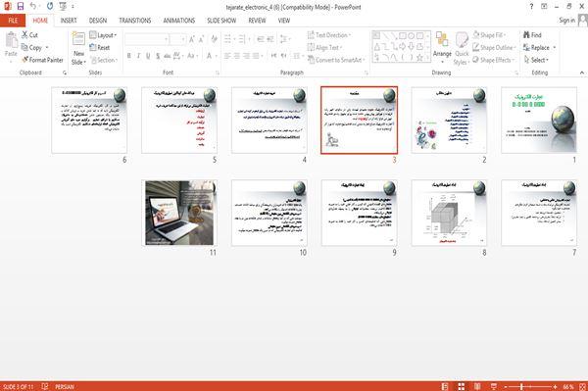Click Convert to SmartArt command
588x391 pixels.
tap(335, 60)
